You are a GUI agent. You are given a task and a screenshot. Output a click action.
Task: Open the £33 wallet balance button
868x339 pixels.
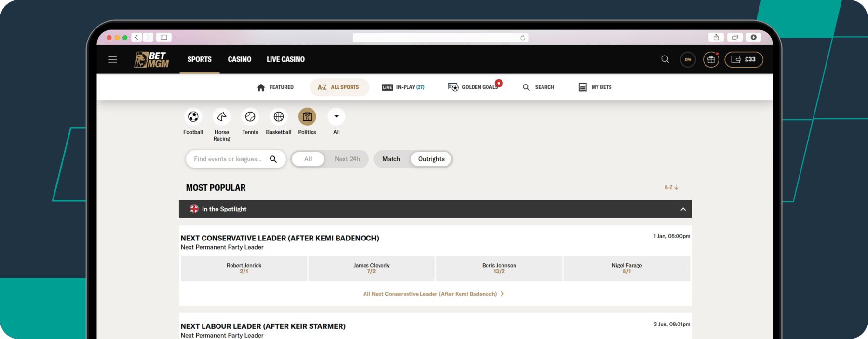point(744,59)
